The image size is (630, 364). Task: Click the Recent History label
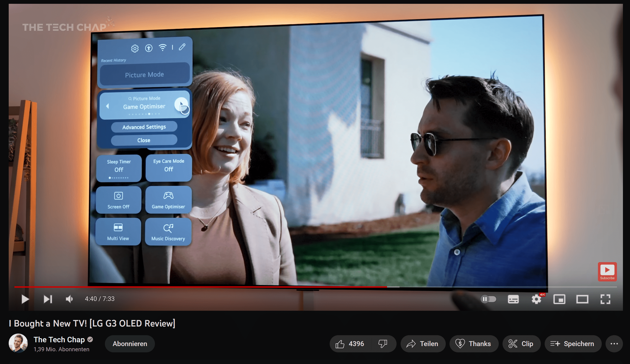[114, 60]
